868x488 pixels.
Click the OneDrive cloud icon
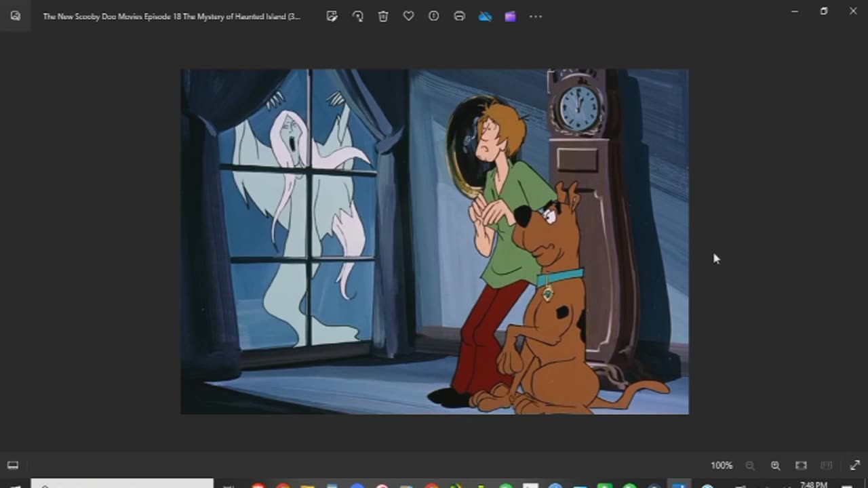pos(485,16)
